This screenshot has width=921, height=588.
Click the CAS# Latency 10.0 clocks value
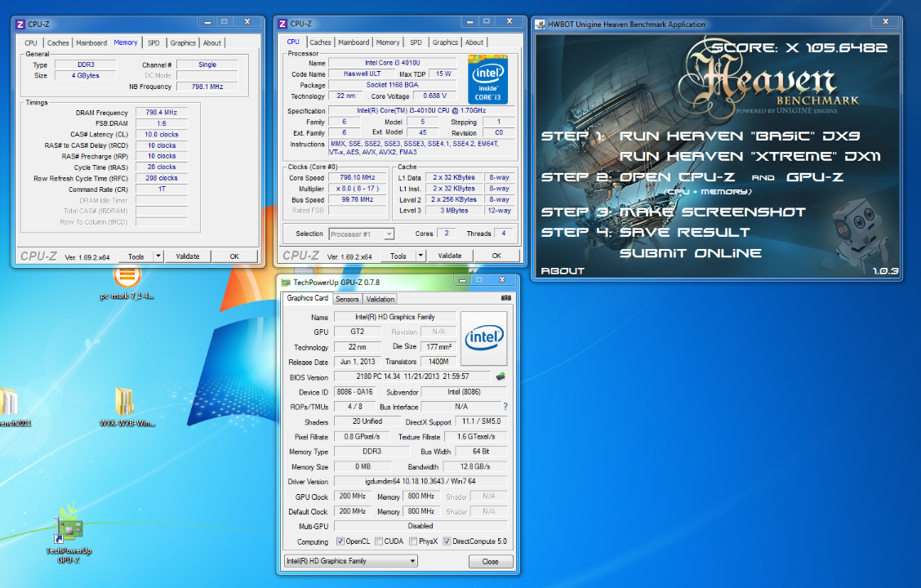point(162,135)
